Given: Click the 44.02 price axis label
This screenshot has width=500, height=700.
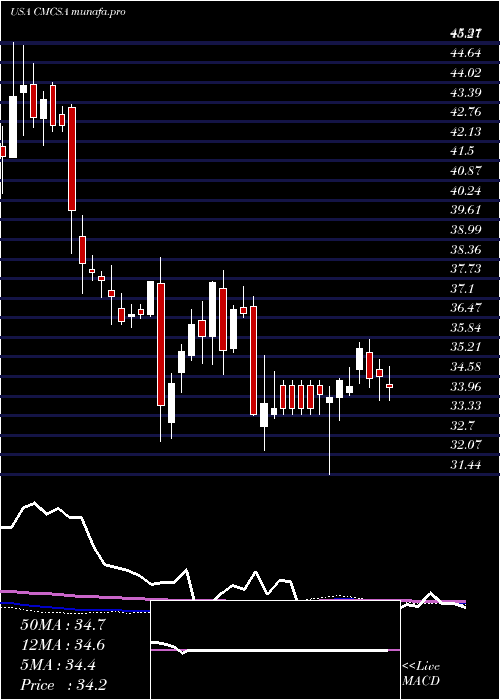Looking at the screenshot, I should point(466,73).
